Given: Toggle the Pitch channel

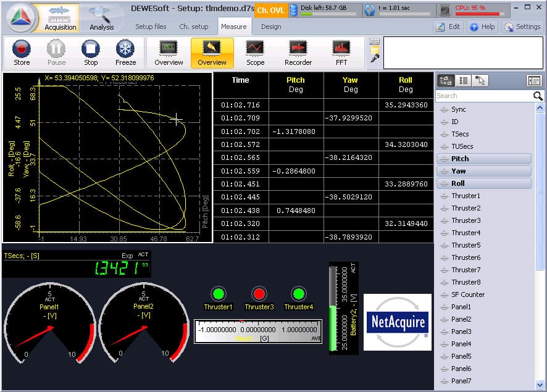Looking at the screenshot, I should tap(484, 159).
